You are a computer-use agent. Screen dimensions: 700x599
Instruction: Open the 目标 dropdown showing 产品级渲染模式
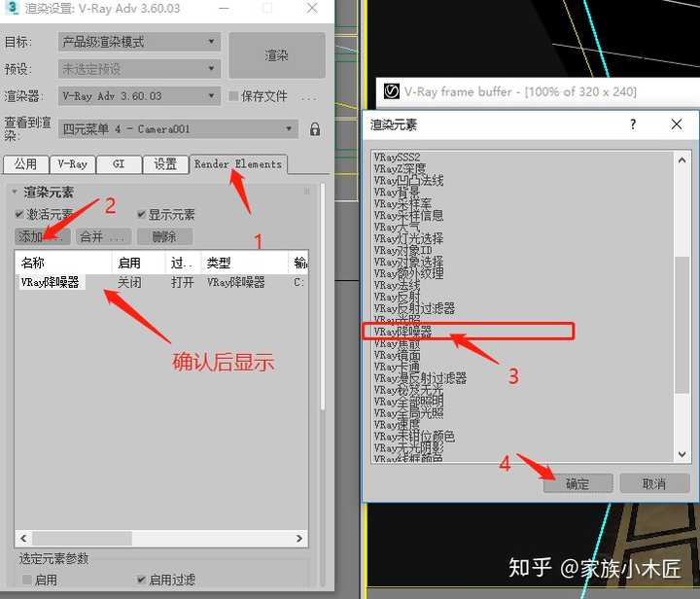pos(139,42)
